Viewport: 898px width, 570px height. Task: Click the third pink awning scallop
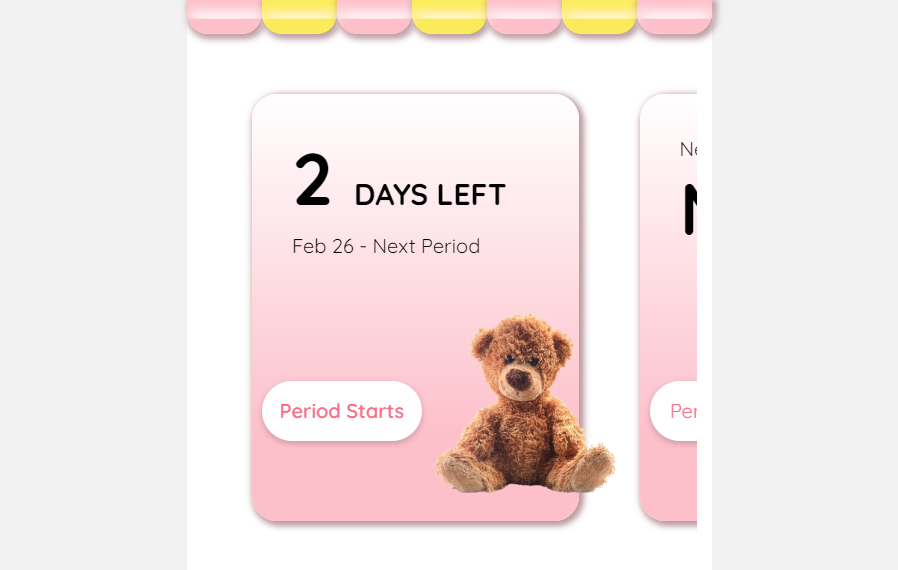[525, 17]
